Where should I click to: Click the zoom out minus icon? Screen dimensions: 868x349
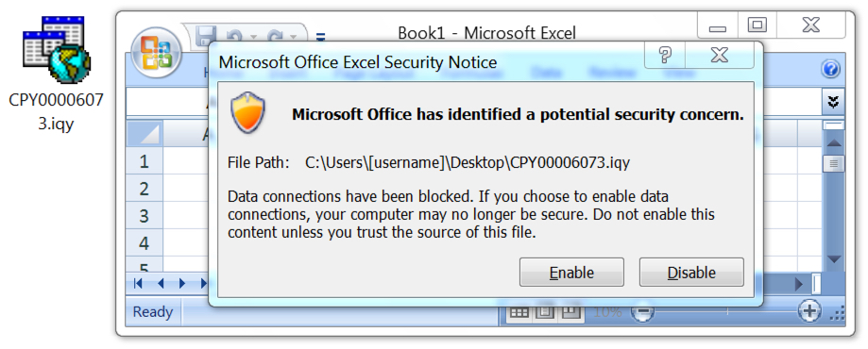(642, 313)
